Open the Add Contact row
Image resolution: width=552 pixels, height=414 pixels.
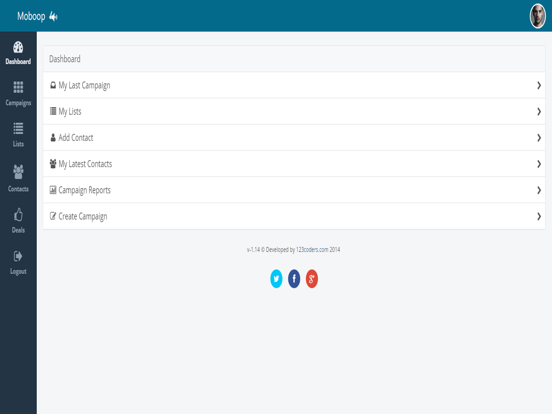coord(294,138)
